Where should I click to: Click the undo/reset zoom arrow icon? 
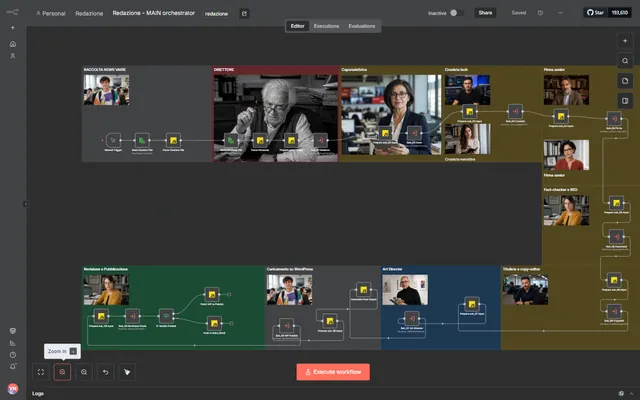point(106,372)
